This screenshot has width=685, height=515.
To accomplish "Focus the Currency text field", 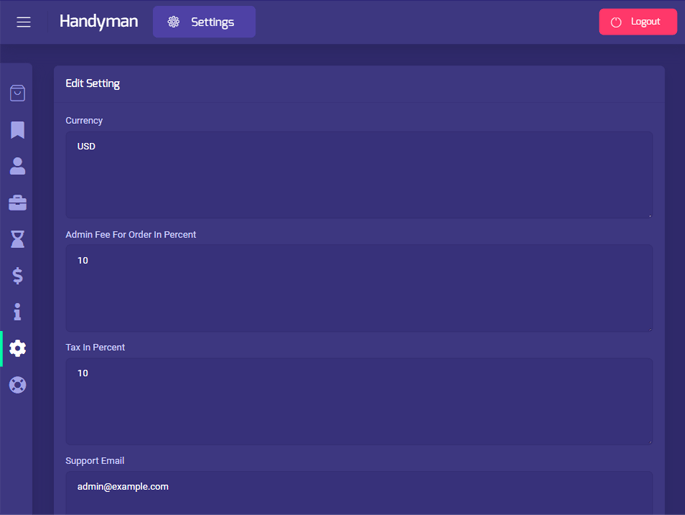I will coord(358,175).
